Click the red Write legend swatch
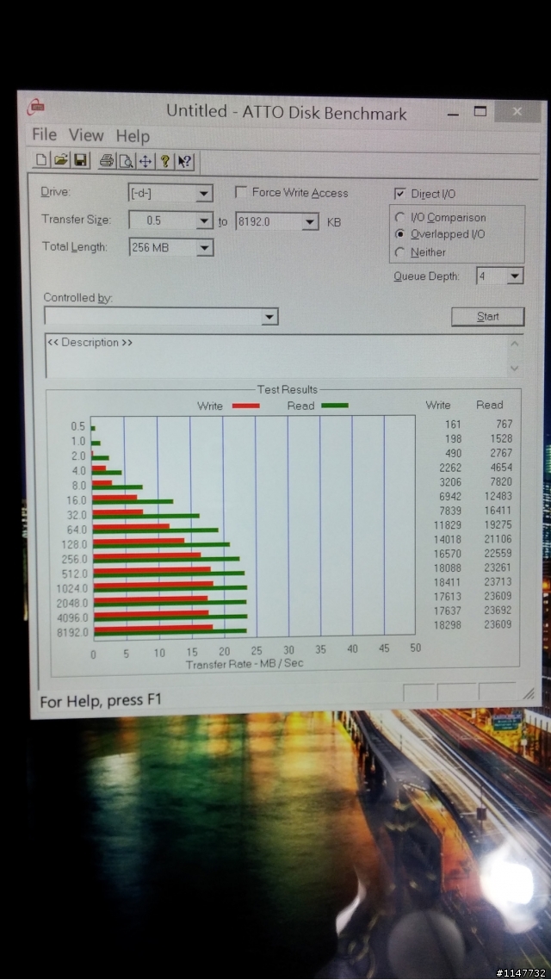The image size is (551, 980). pos(245,406)
